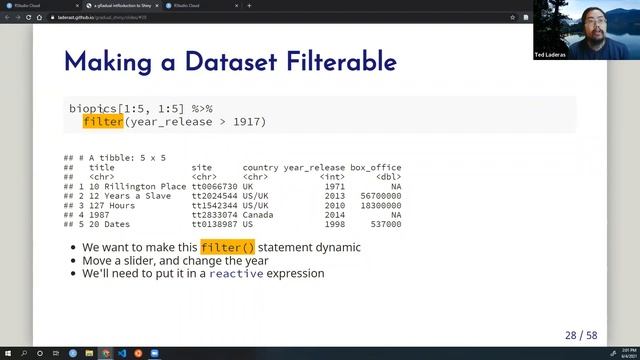Click the year_release column header
Screen dimensions: 640x360
tap(314, 168)
